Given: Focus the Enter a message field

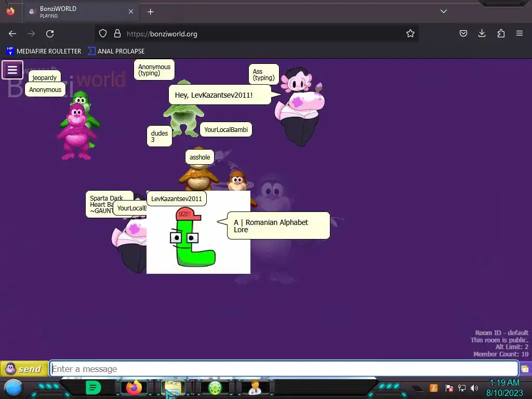Looking at the screenshot, I should (x=284, y=369).
